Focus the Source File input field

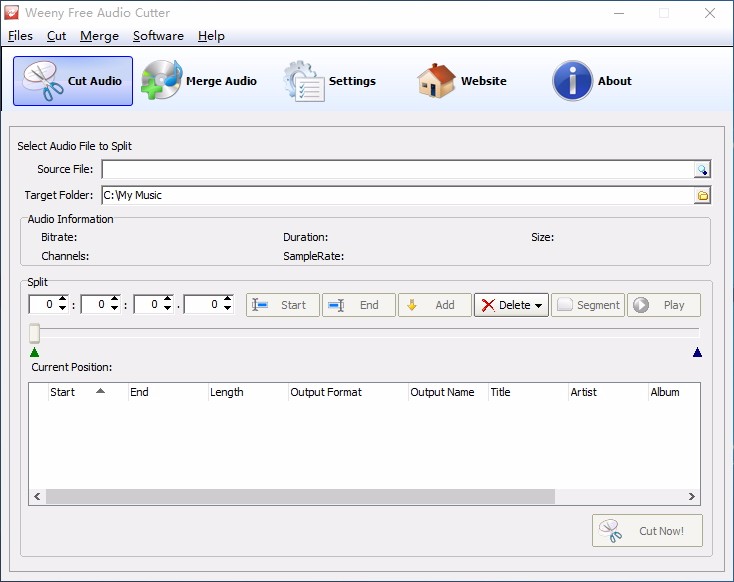click(x=398, y=170)
